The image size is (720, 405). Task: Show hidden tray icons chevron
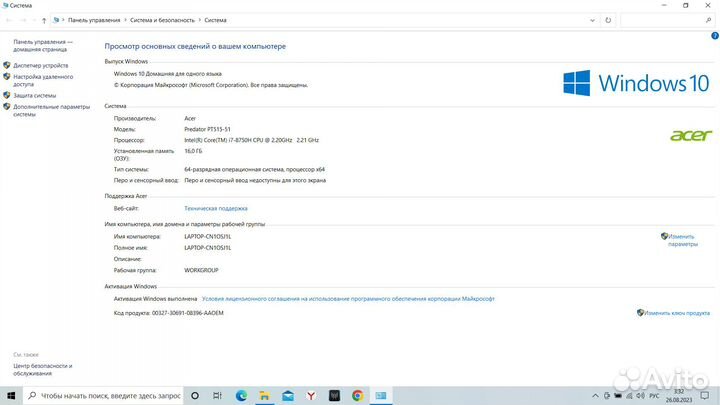tap(595, 395)
